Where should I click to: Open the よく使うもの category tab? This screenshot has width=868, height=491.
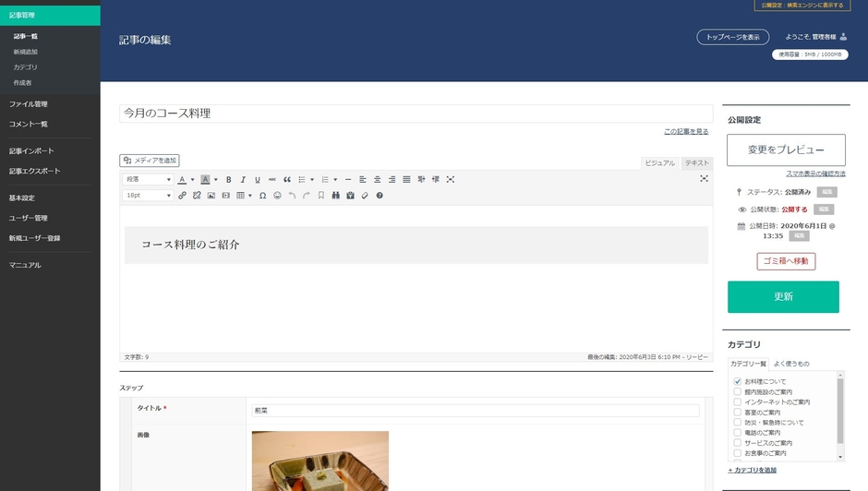(791, 364)
